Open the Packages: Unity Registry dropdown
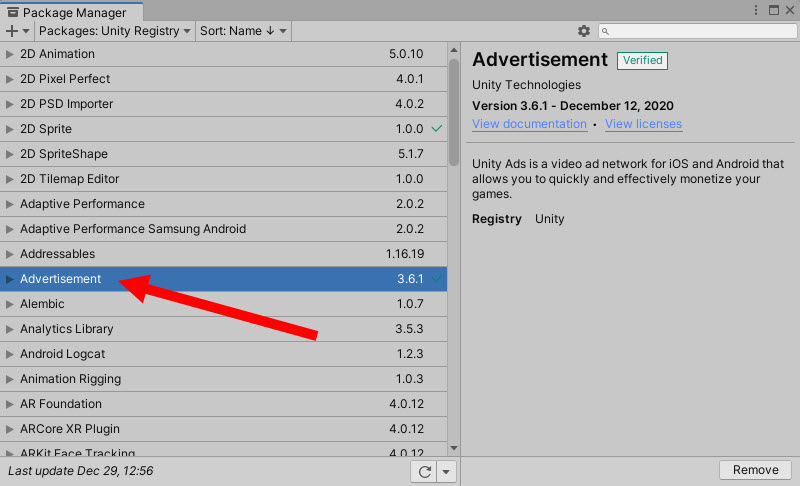The width and height of the screenshot is (800, 486). pos(115,31)
